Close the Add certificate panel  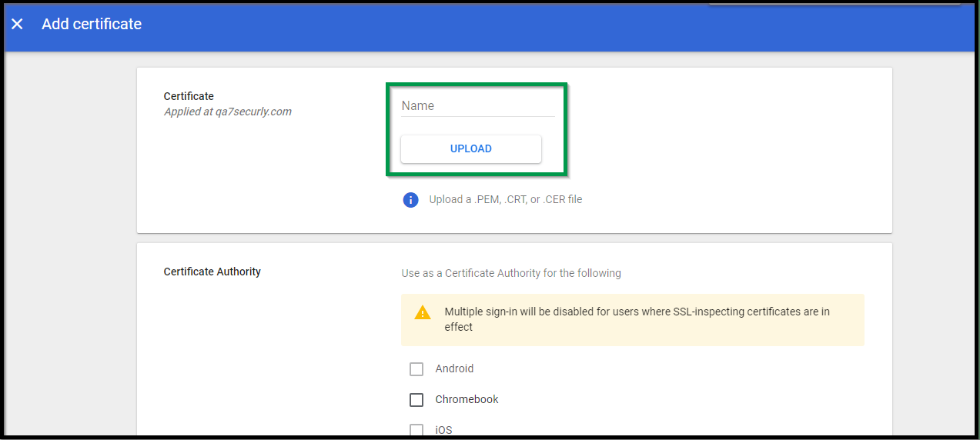(17, 24)
